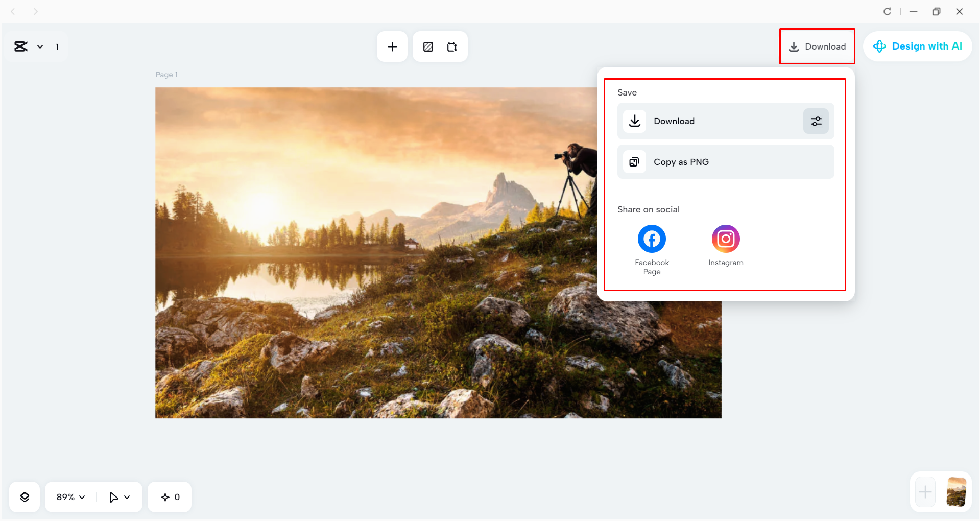Click the Copy as PNG icon
This screenshot has height=521, width=980.
tap(634, 161)
